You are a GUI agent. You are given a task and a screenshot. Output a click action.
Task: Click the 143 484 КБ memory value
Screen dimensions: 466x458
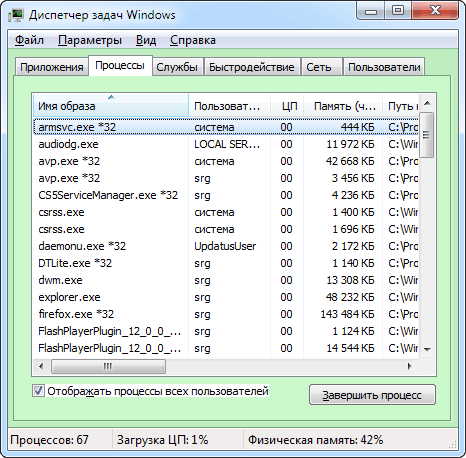(x=347, y=314)
